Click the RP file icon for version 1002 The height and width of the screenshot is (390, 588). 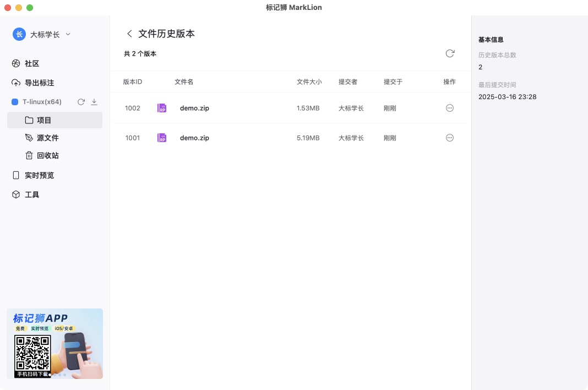161,107
